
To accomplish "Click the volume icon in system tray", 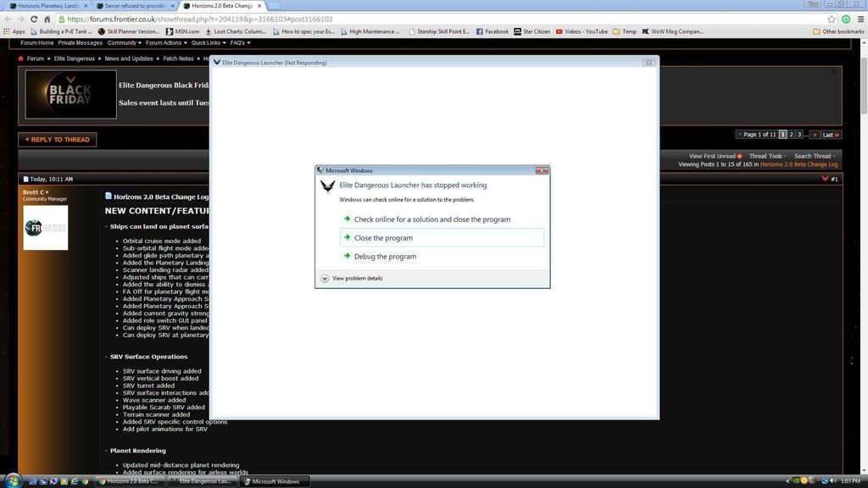I will (x=833, y=481).
